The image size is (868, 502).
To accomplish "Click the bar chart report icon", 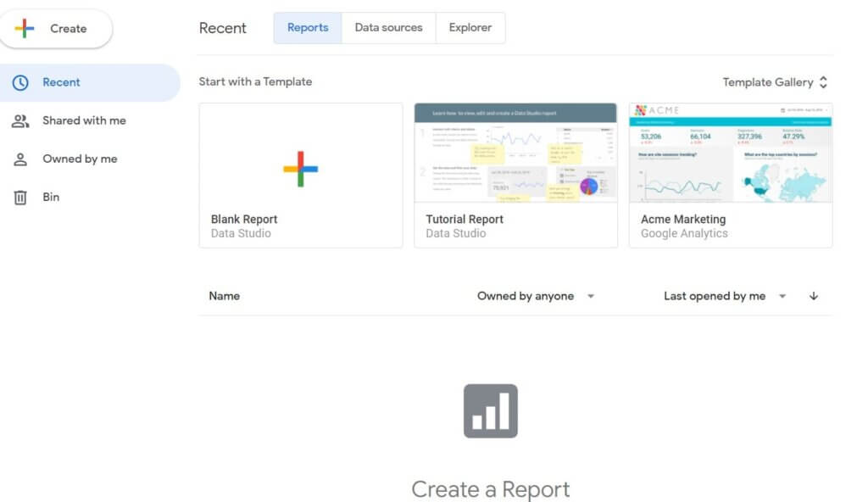I will point(491,411).
